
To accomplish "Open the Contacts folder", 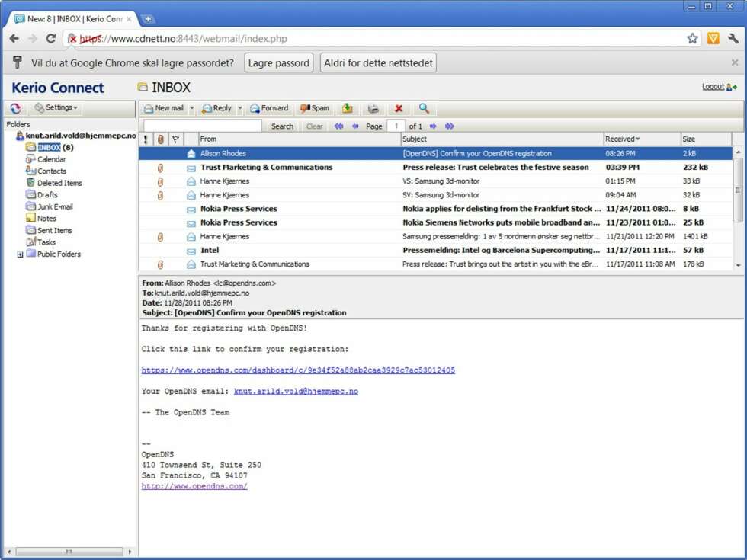I will (46, 171).
